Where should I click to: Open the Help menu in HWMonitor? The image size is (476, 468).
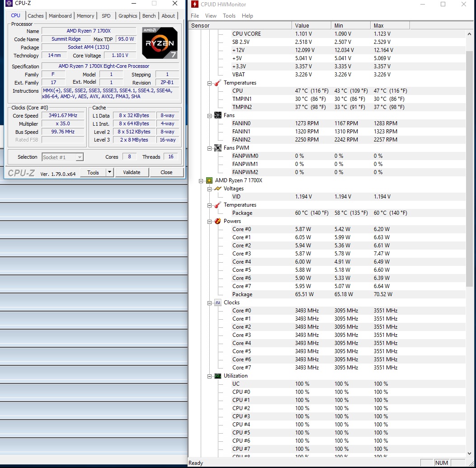coord(247,16)
